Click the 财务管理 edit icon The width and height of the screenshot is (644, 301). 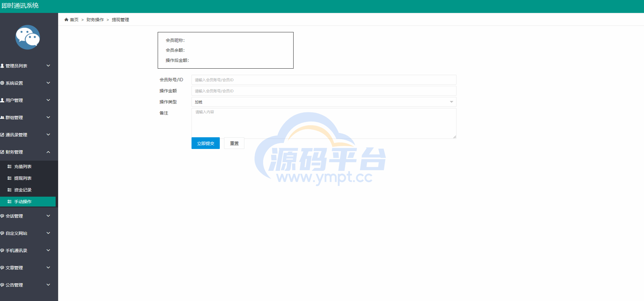[x=2, y=152]
